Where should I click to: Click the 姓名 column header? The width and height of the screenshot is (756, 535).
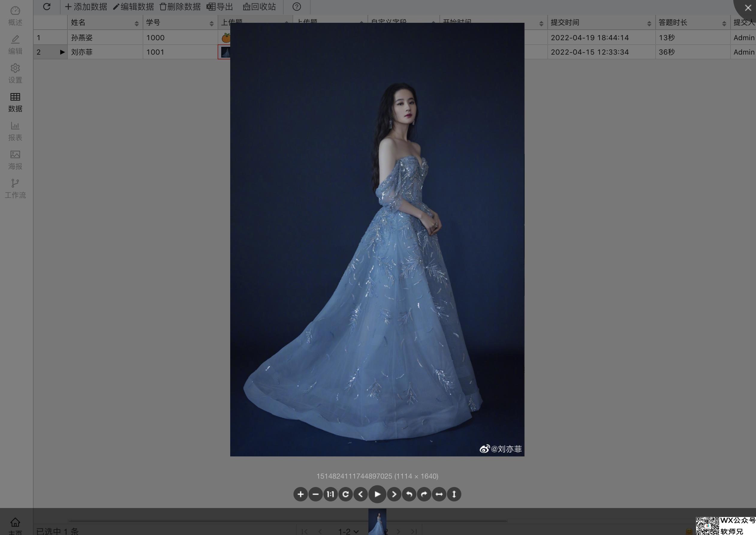105,22
